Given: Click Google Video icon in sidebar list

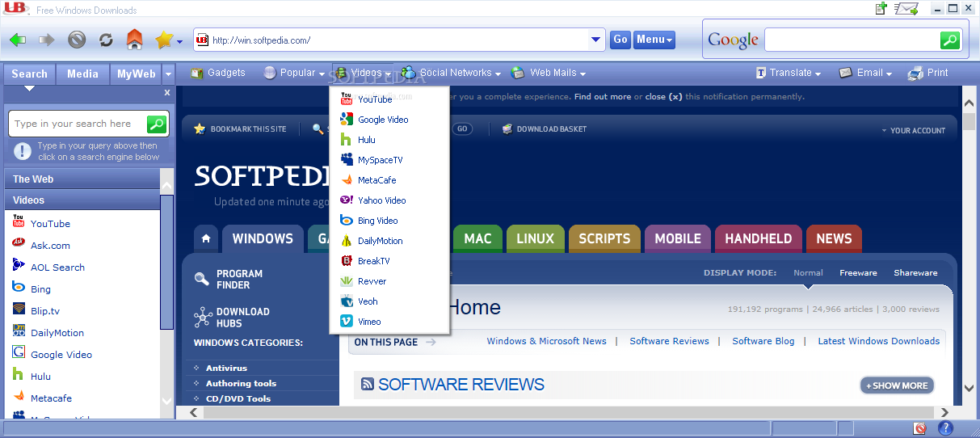Looking at the screenshot, I should coord(19,352).
